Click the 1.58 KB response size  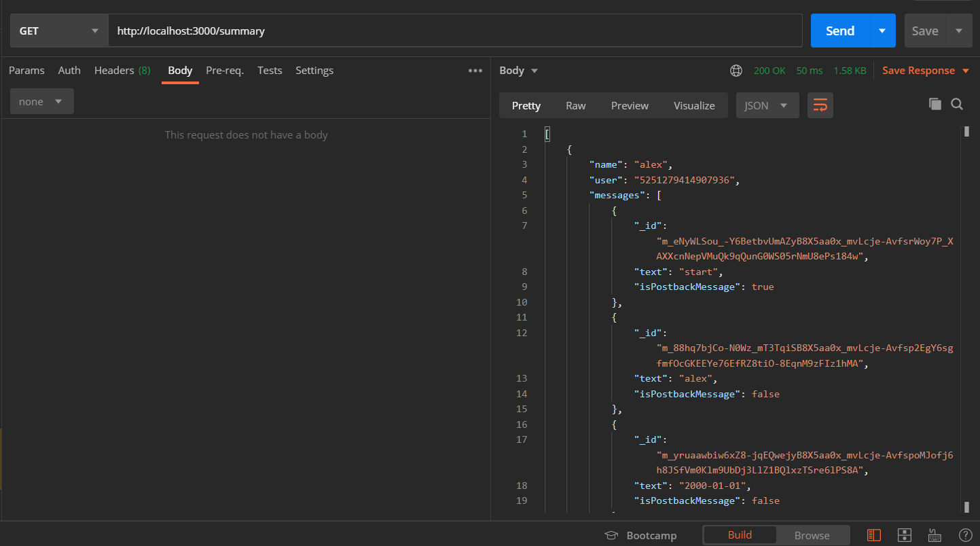850,71
